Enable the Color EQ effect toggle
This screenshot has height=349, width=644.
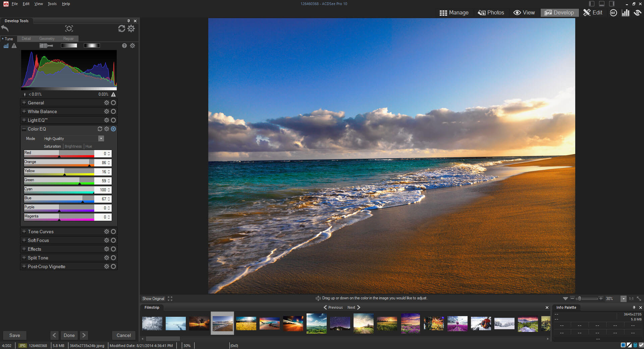click(x=113, y=129)
